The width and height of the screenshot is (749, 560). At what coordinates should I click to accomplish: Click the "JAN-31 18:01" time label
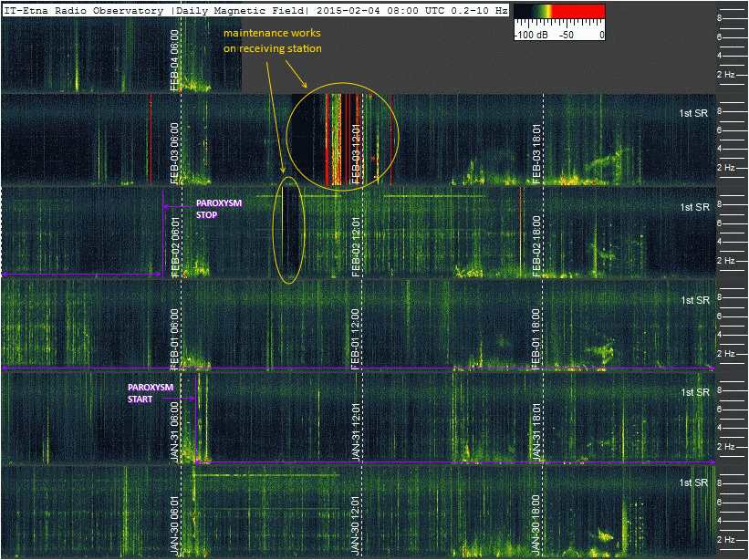(x=536, y=432)
